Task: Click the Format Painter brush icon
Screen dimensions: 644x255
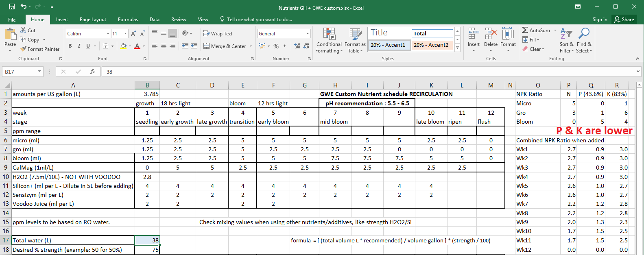Action: point(24,49)
